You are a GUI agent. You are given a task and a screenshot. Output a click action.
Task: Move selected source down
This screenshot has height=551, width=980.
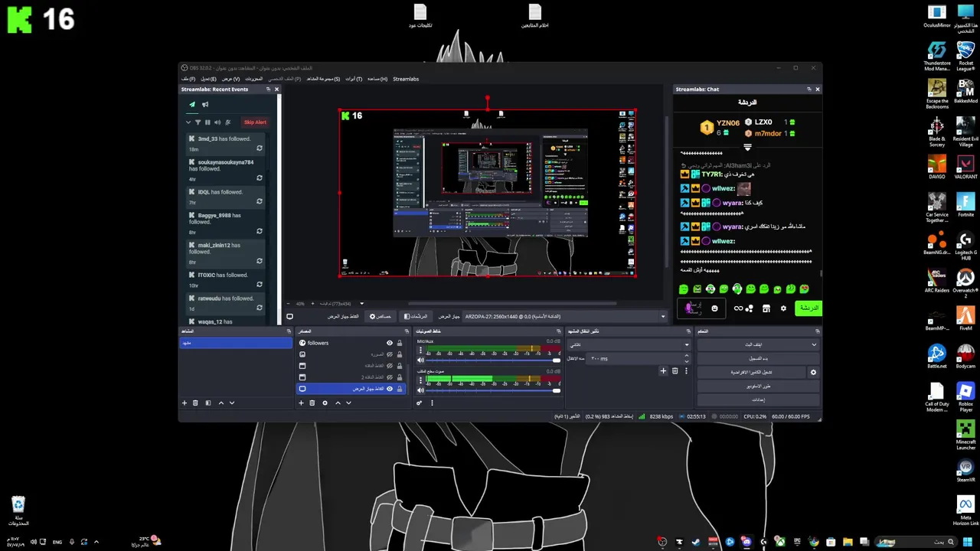point(348,403)
